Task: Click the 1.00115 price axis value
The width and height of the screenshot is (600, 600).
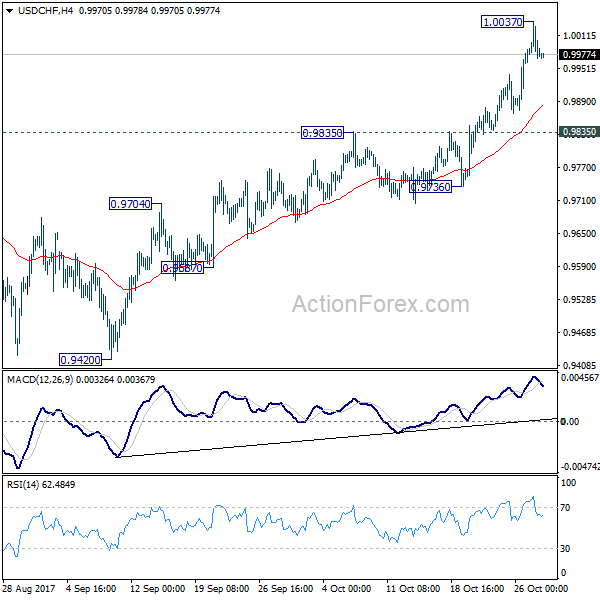Action: pos(579,36)
